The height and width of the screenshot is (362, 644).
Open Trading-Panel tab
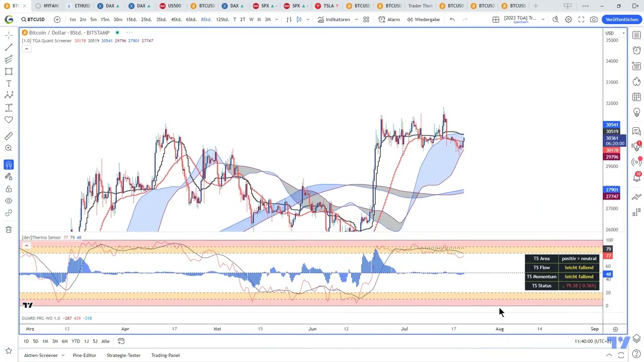(x=165, y=355)
